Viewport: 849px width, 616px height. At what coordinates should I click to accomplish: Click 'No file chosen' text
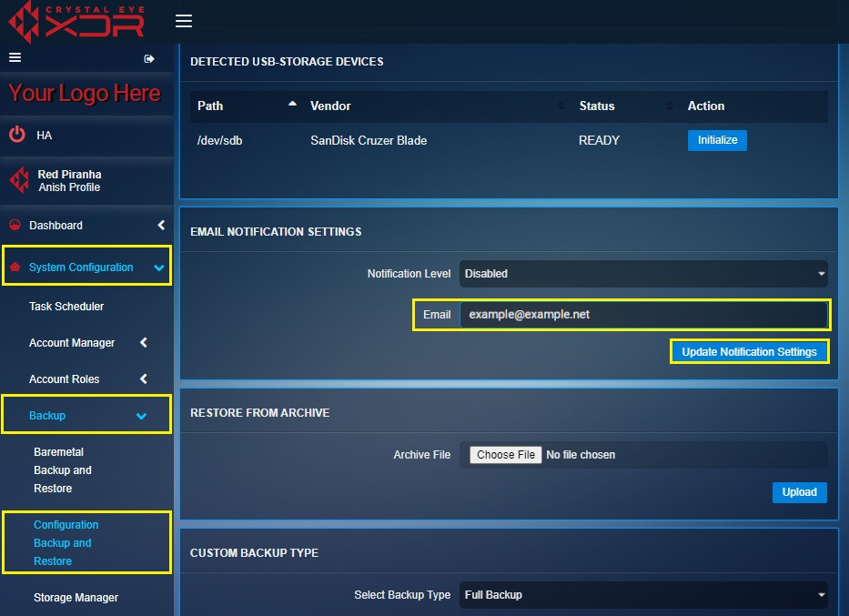click(581, 455)
